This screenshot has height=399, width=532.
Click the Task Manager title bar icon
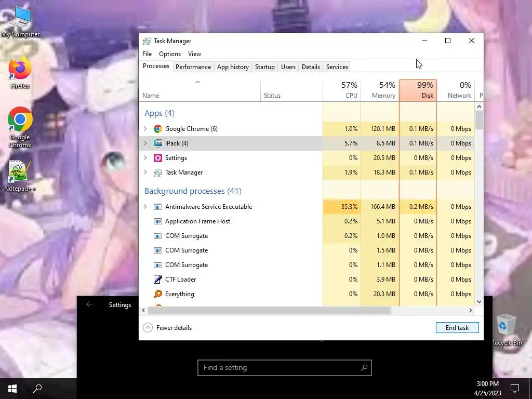(x=147, y=41)
